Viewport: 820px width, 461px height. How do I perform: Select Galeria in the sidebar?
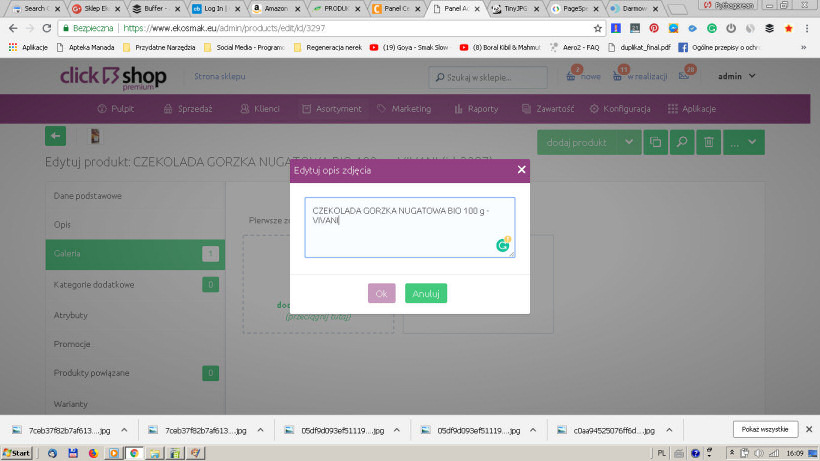135,254
